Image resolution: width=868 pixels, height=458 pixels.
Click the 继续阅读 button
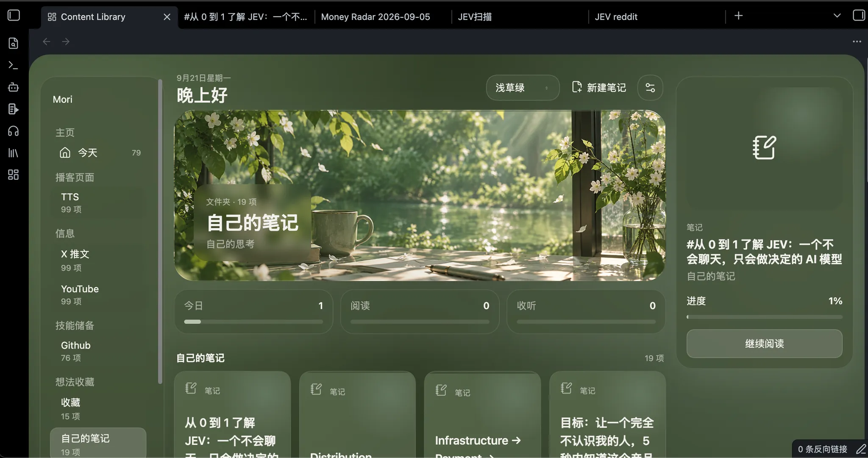point(764,344)
